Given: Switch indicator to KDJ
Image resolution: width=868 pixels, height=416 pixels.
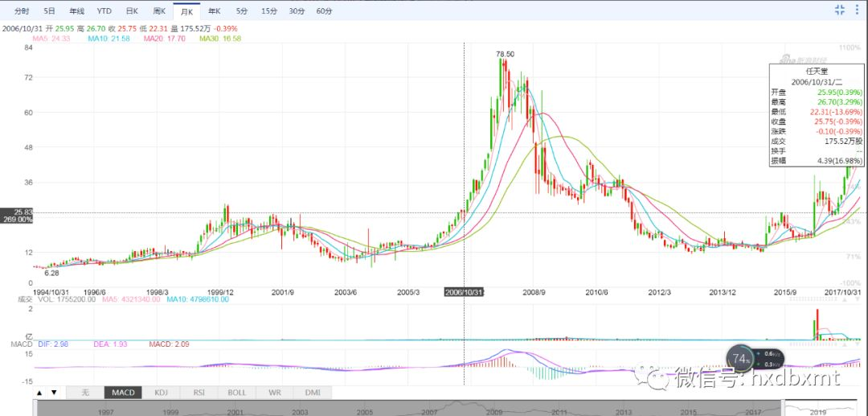Looking at the screenshot, I should (161, 392).
